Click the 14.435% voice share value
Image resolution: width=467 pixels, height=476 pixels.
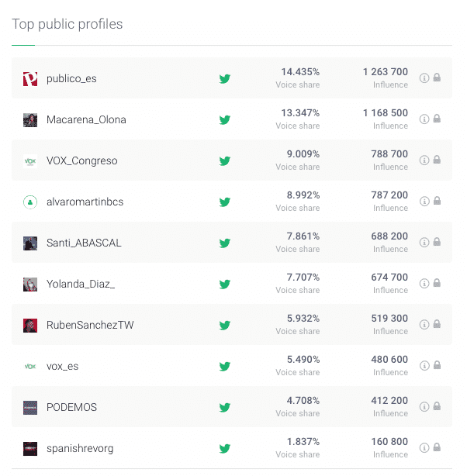(300, 72)
